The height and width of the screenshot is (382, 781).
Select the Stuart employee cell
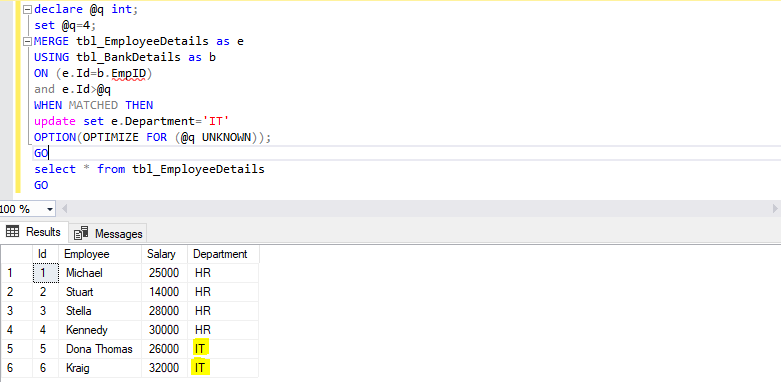point(100,292)
